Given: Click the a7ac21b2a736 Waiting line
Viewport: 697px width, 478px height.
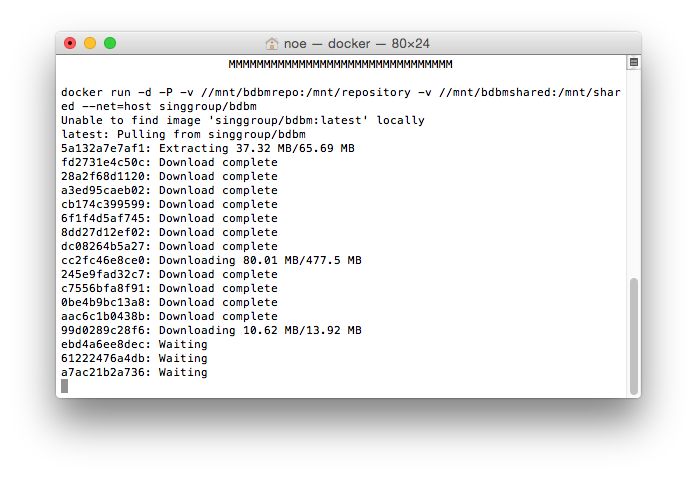Looking at the screenshot, I should 134,372.
